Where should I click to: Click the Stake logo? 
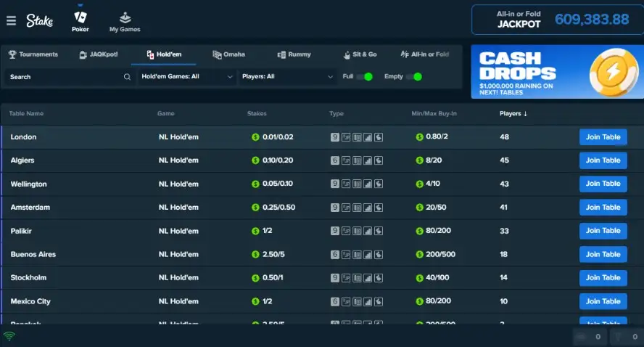[x=39, y=20]
